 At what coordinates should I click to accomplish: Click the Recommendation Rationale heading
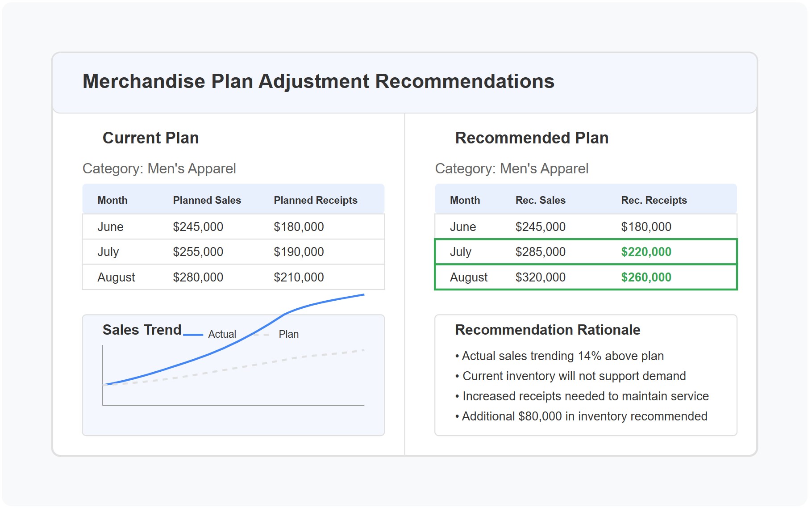(x=547, y=330)
